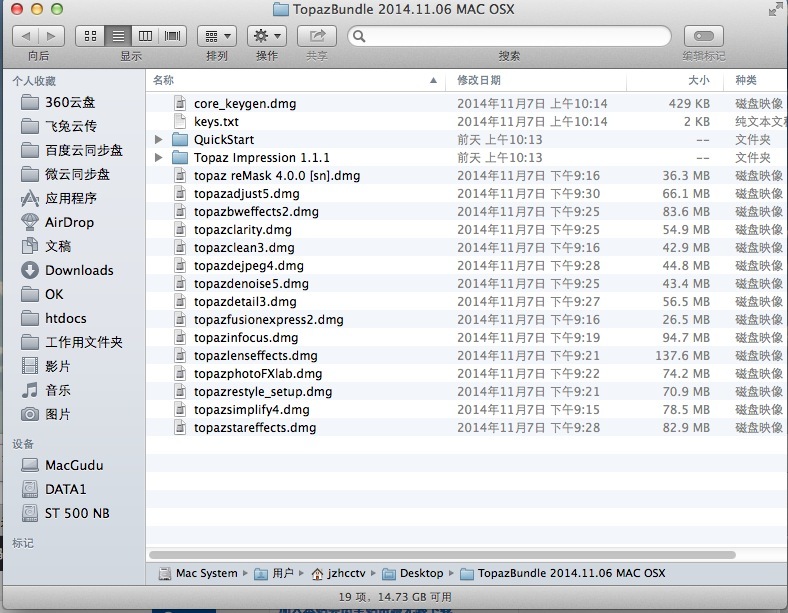Select file topazfusionexpress2.dmg

467,320
